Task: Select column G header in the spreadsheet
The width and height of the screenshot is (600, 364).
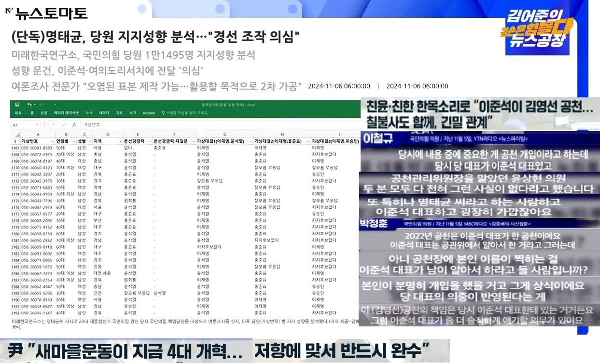Action: pyautogui.click(x=225, y=135)
